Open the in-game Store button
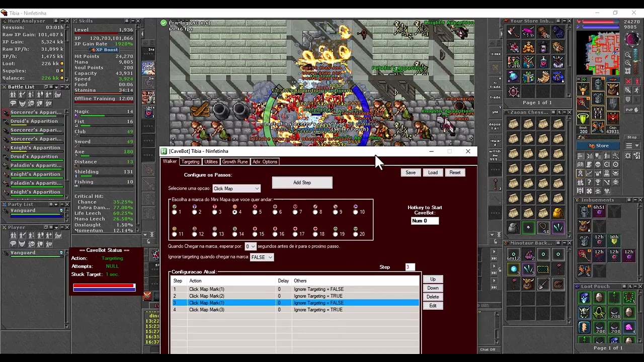Image resolution: width=644 pixels, height=362 pixels. pyautogui.click(x=598, y=145)
